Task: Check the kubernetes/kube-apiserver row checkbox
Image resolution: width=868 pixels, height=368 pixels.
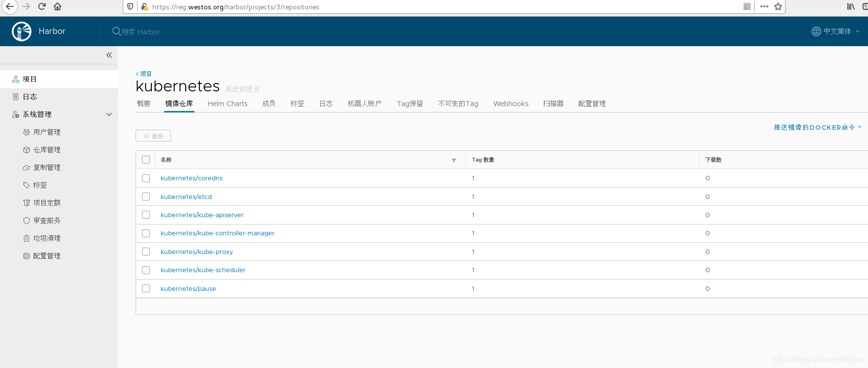Action: click(x=146, y=215)
